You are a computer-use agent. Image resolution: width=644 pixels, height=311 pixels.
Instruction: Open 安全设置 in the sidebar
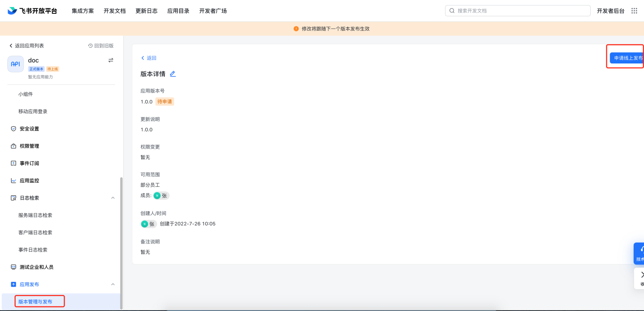[29, 129]
